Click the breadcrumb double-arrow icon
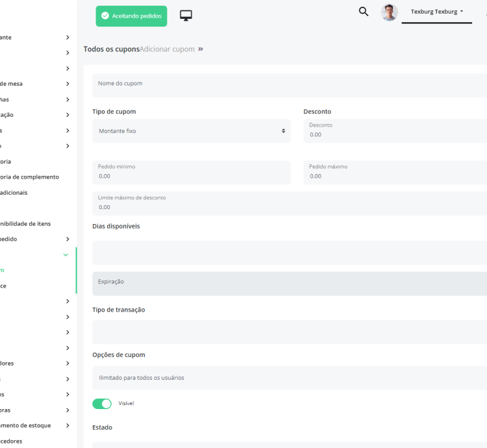Screen dimensions: 487x448 point(201,49)
